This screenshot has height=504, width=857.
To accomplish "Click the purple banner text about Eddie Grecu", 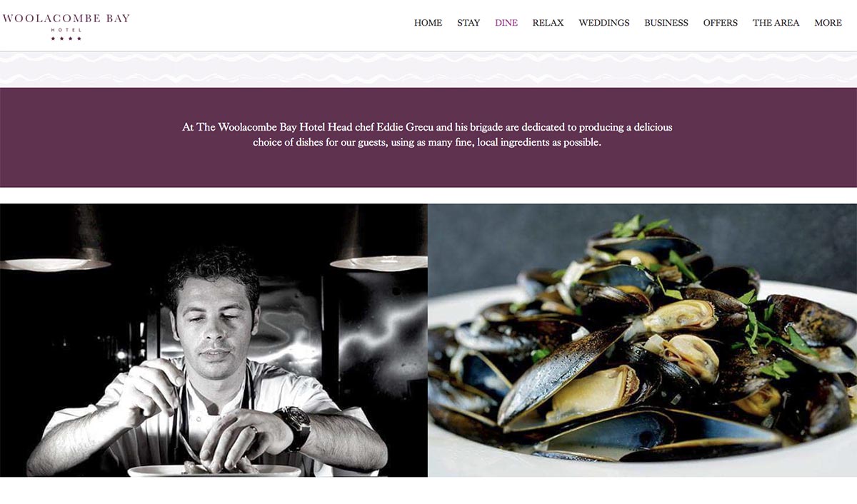I will tap(427, 135).
